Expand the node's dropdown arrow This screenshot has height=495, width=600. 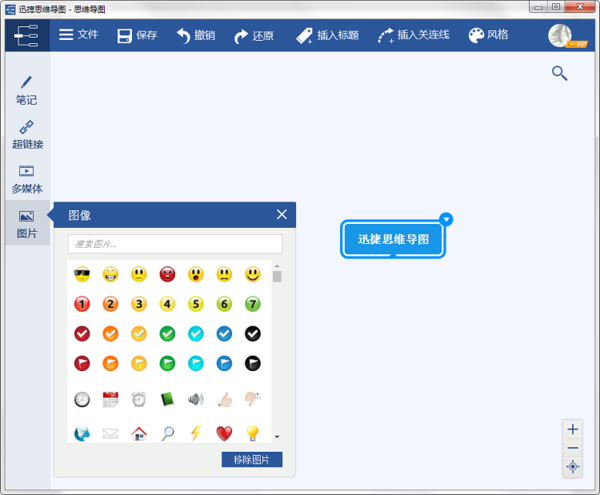point(446,219)
